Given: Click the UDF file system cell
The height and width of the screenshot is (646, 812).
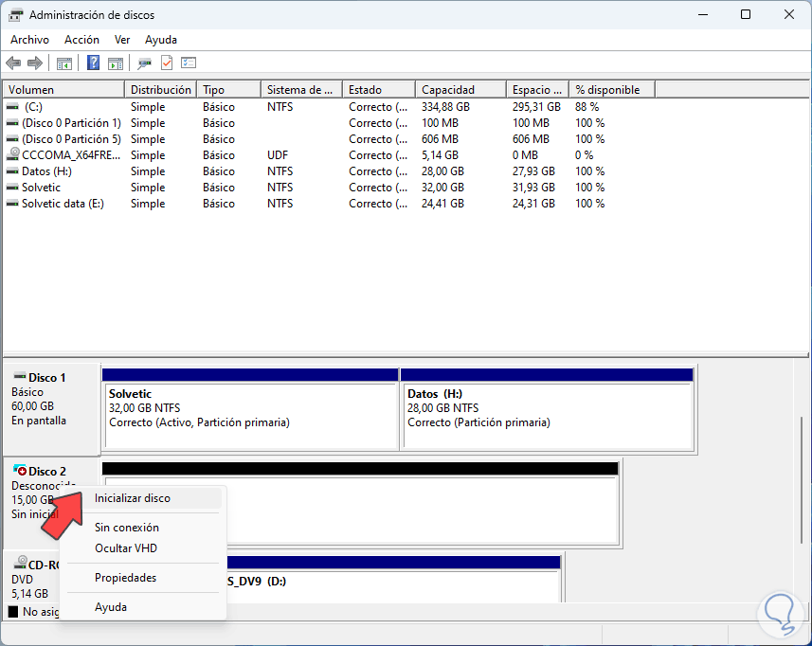Looking at the screenshot, I should [278, 154].
